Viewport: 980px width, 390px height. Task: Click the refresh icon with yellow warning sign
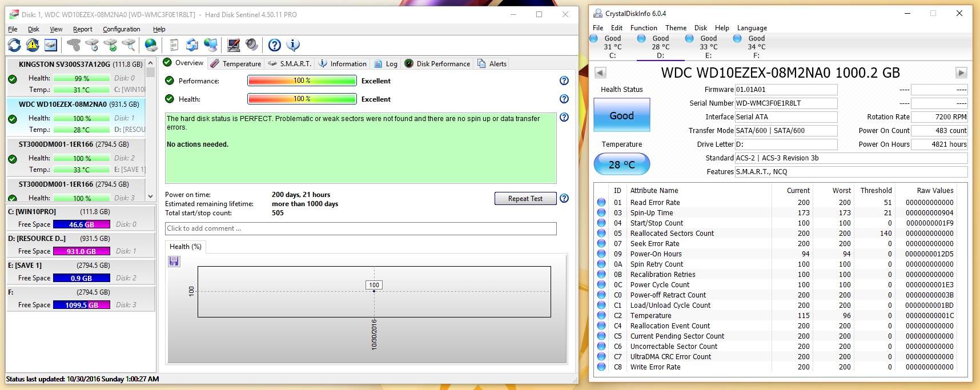coord(33,45)
